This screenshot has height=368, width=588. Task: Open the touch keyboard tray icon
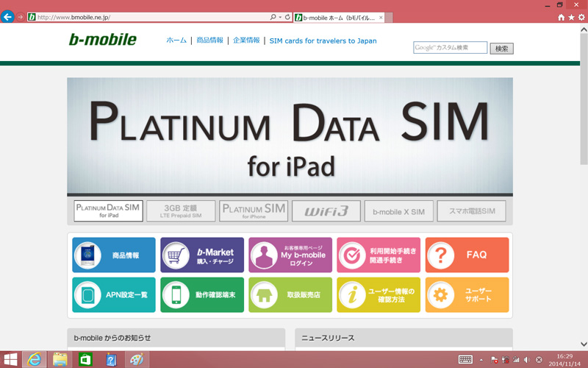point(465,359)
